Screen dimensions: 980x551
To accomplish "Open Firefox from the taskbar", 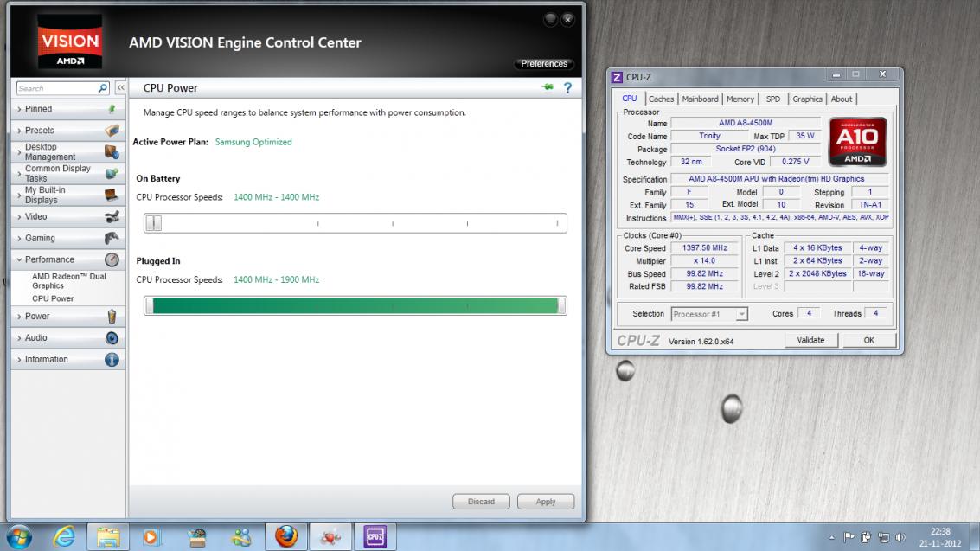I will tap(286, 536).
